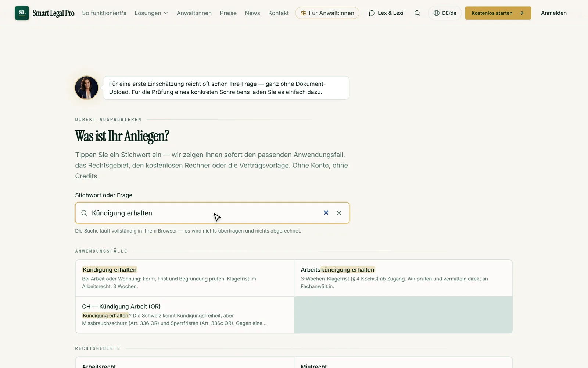Click the avatar photo beside the speech bubble
588x368 pixels.
point(87,88)
